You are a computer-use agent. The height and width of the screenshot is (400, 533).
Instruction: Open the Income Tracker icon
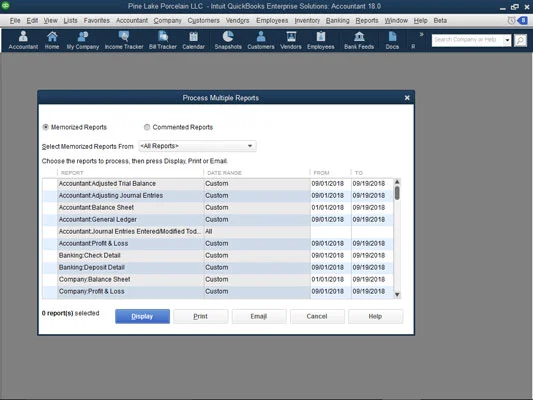click(124, 40)
